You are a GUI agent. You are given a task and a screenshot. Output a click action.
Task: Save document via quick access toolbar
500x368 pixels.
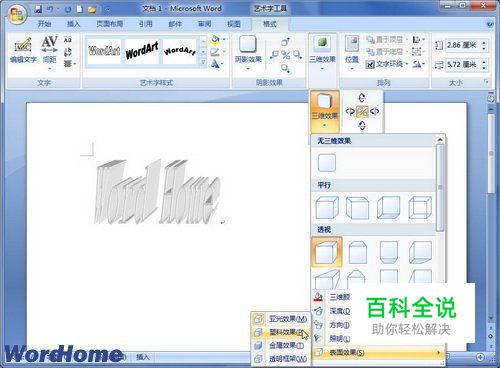coord(39,9)
